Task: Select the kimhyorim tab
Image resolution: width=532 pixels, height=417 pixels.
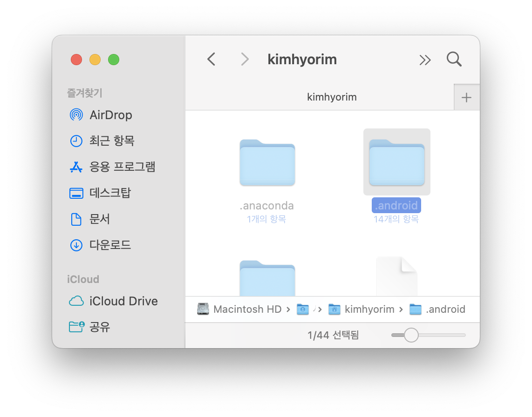Action: (320, 97)
